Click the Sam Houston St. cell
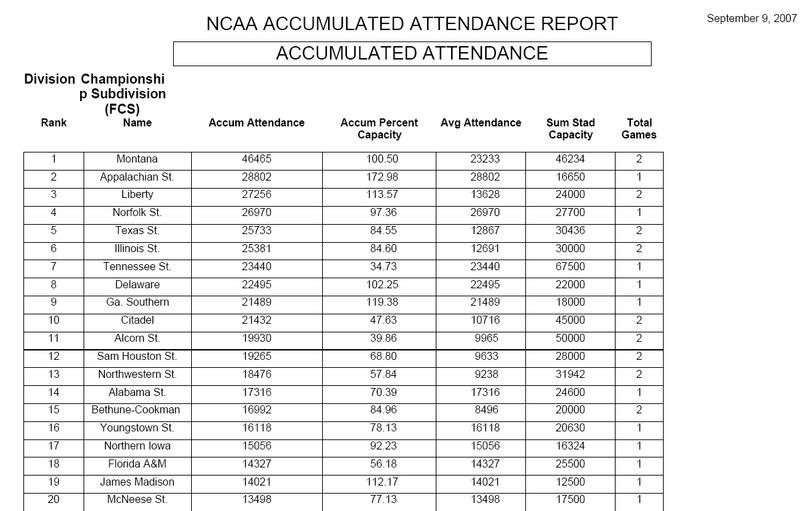 137,355
